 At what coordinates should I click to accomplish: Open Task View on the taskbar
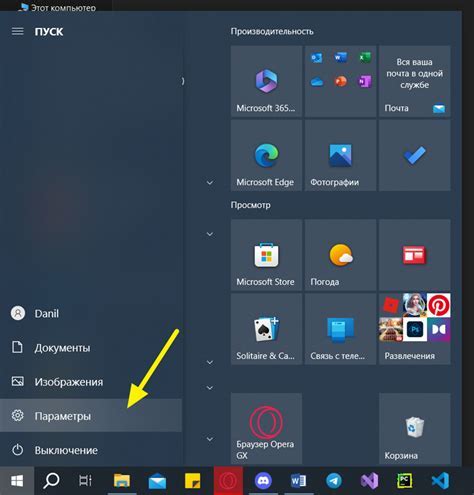pyautogui.click(x=85, y=481)
